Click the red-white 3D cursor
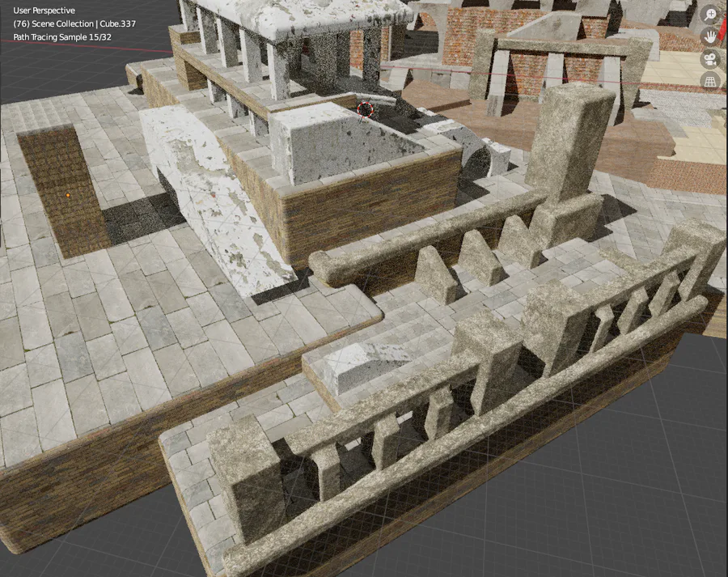This screenshot has height=577, width=728. click(366, 109)
